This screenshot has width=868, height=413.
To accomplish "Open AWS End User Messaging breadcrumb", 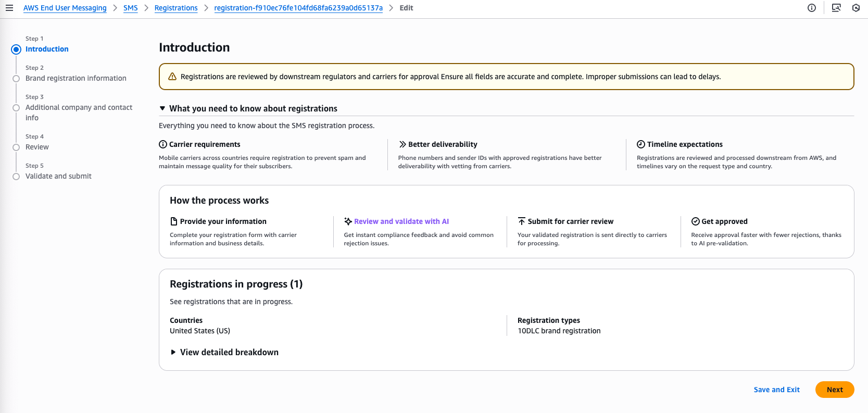I will coord(65,8).
